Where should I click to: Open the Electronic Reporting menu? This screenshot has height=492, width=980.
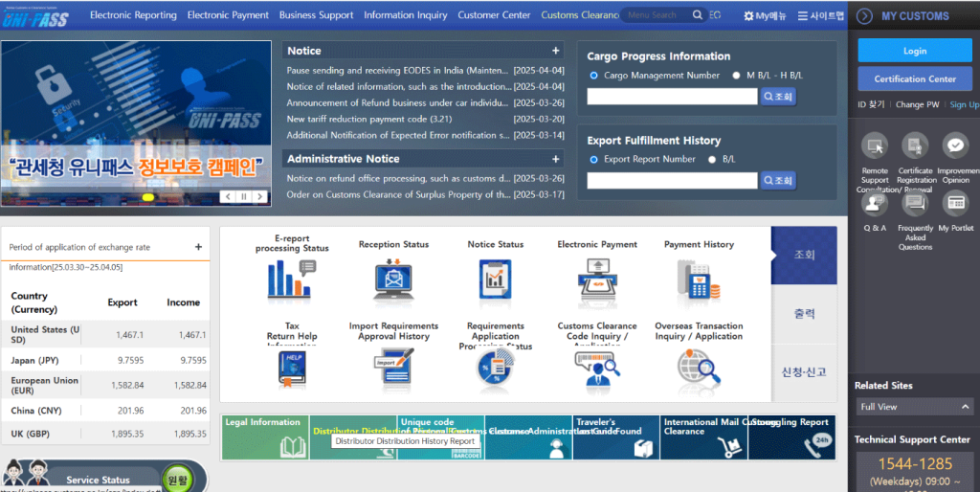133,15
